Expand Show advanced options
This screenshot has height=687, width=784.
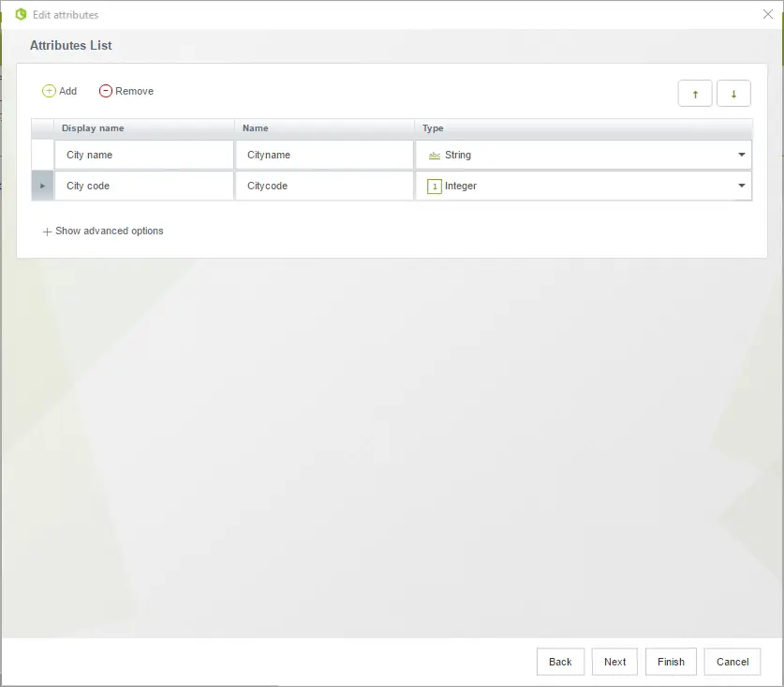tap(103, 231)
